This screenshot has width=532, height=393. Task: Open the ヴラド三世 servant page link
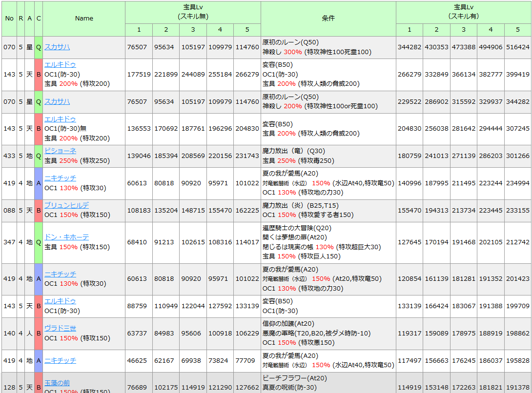[60, 328]
